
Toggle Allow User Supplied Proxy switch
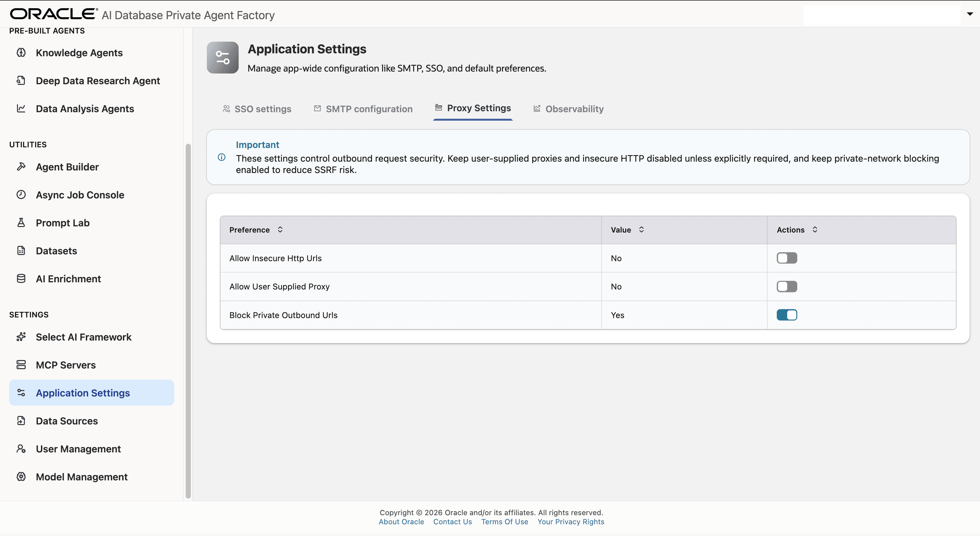coord(787,287)
